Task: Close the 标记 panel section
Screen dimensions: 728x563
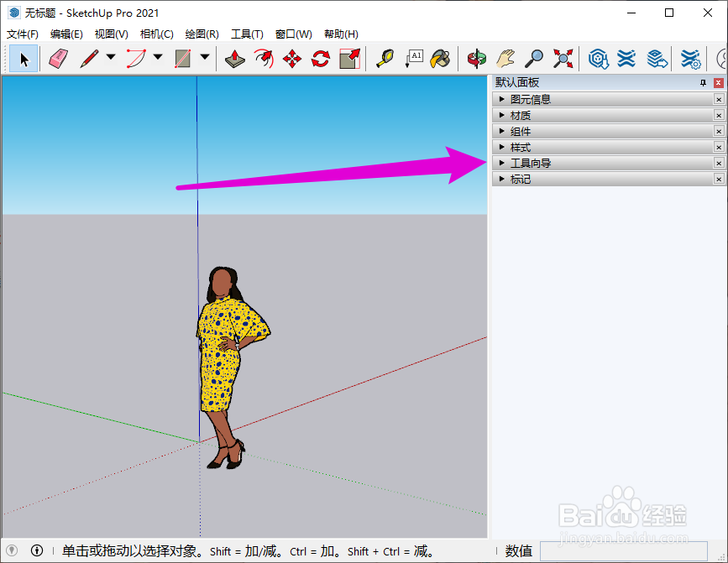Action: point(719,179)
